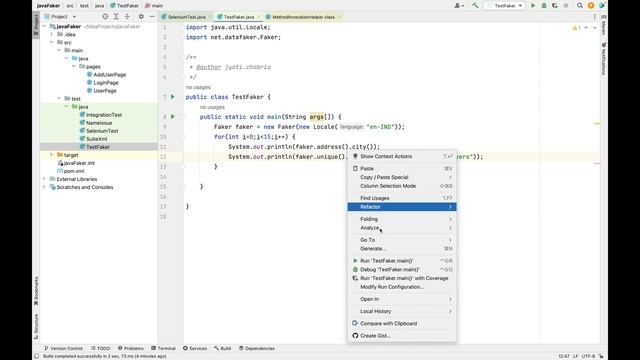The image size is (640, 360).
Task: Click the Build hammer icon
Action: (475, 6)
